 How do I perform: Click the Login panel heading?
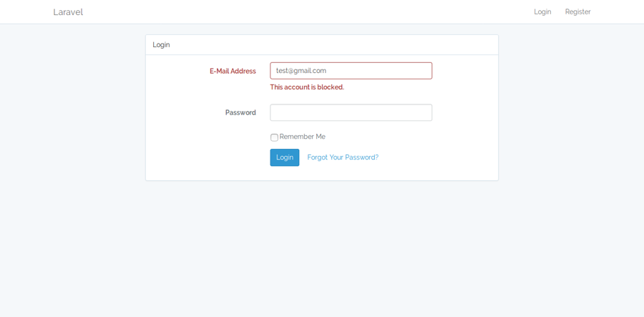click(x=161, y=45)
